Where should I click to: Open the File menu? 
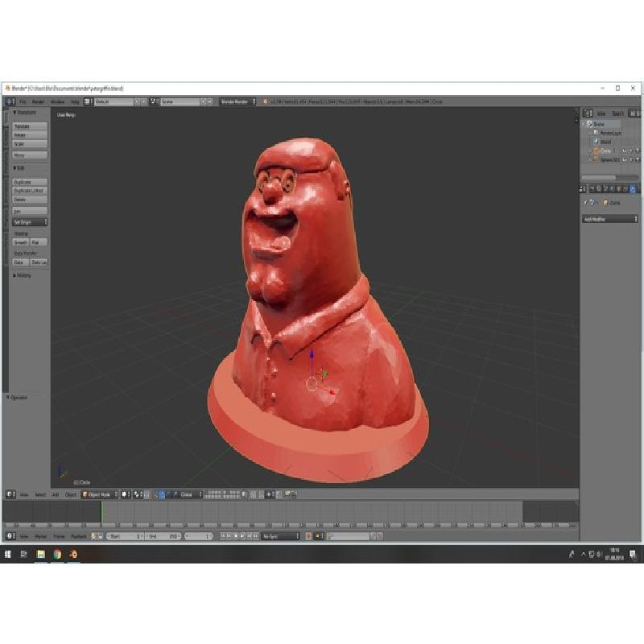pos(23,101)
